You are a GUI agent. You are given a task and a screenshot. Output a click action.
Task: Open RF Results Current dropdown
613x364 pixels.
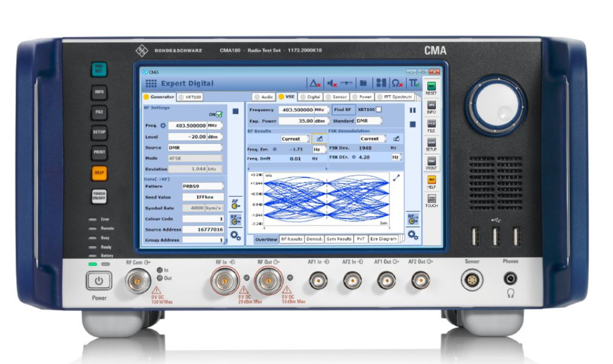[295, 139]
